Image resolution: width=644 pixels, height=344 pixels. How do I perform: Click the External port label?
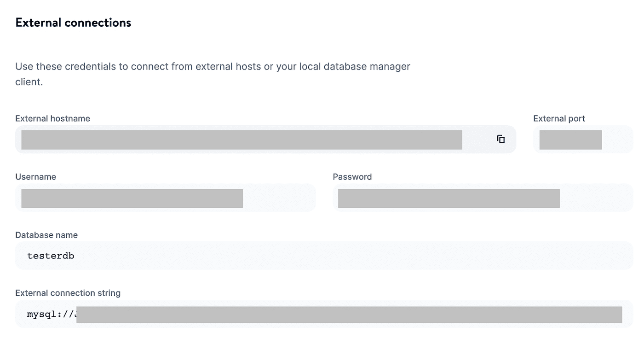tap(559, 118)
